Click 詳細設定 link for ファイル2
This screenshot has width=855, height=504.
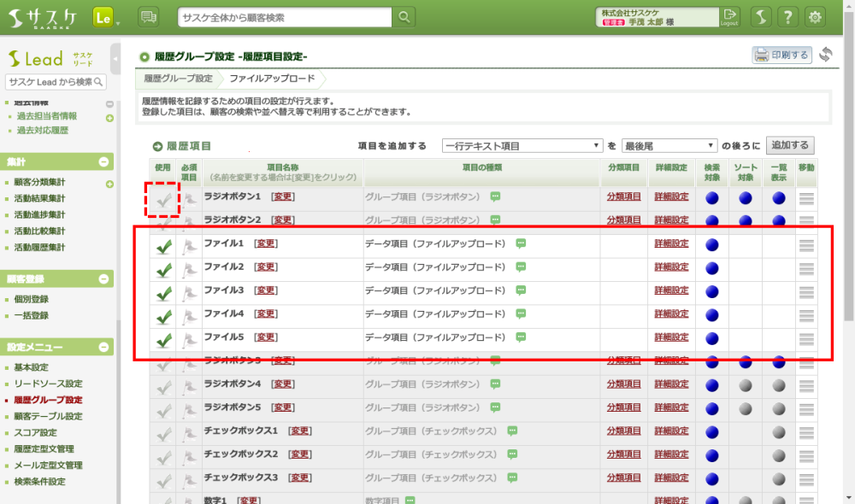coord(671,267)
